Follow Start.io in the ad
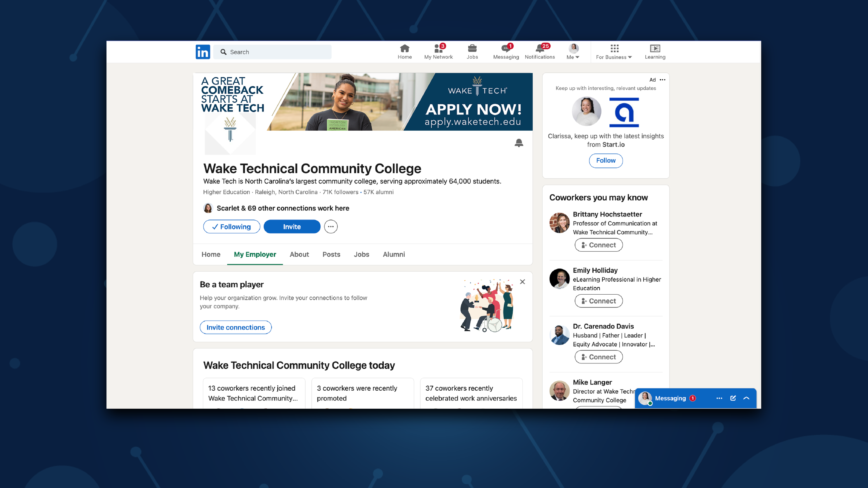The width and height of the screenshot is (868, 488). click(606, 161)
